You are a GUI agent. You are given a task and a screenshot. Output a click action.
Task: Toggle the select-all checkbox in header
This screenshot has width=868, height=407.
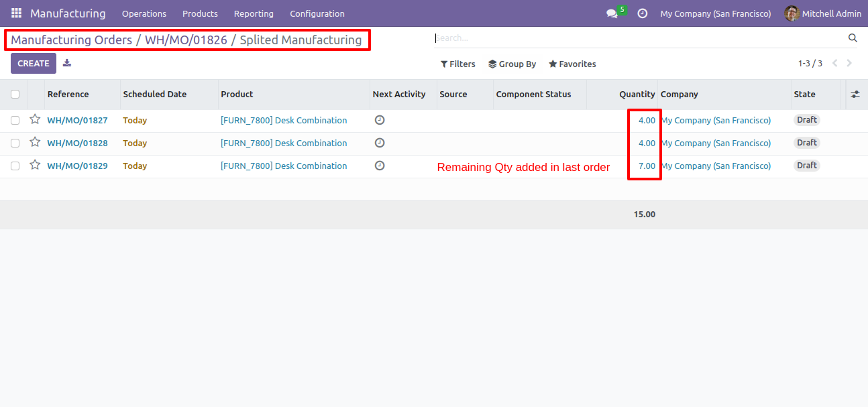15,95
